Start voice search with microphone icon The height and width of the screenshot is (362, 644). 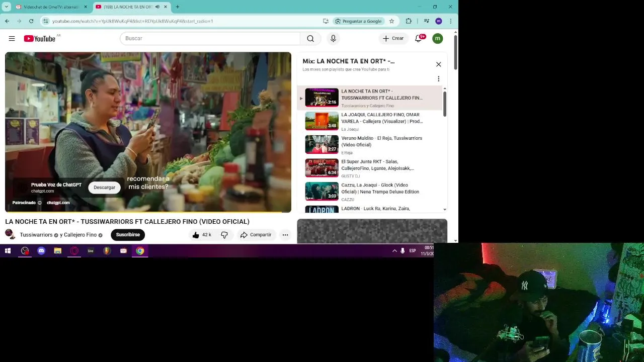tap(333, 38)
